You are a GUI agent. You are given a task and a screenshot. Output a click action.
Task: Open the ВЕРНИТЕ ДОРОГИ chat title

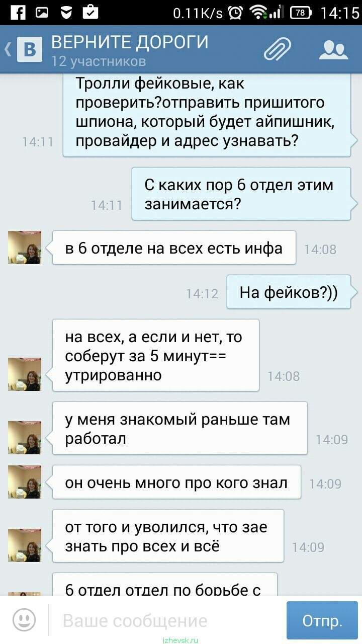tap(130, 42)
